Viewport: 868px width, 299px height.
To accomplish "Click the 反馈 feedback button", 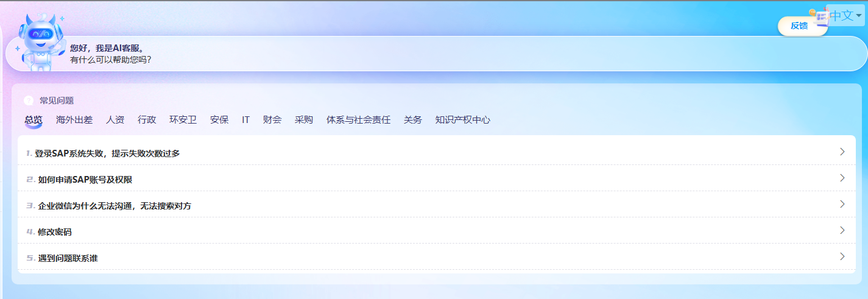I will tap(799, 26).
